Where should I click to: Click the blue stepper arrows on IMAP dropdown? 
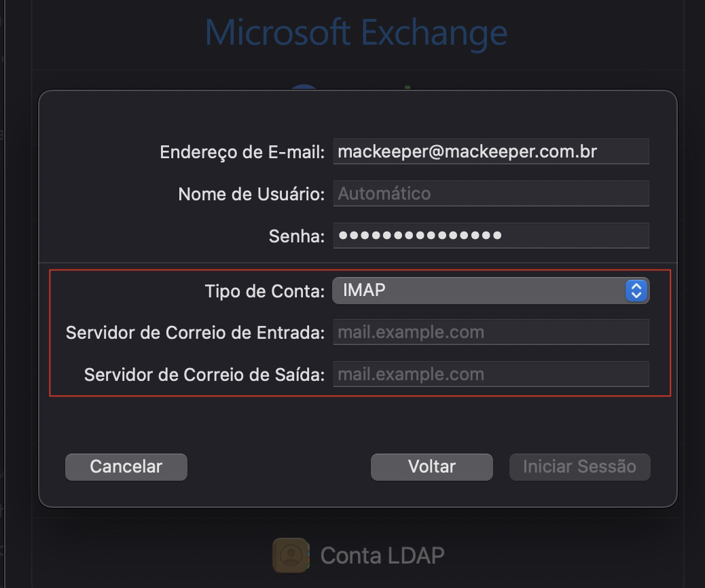(x=636, y=290)
